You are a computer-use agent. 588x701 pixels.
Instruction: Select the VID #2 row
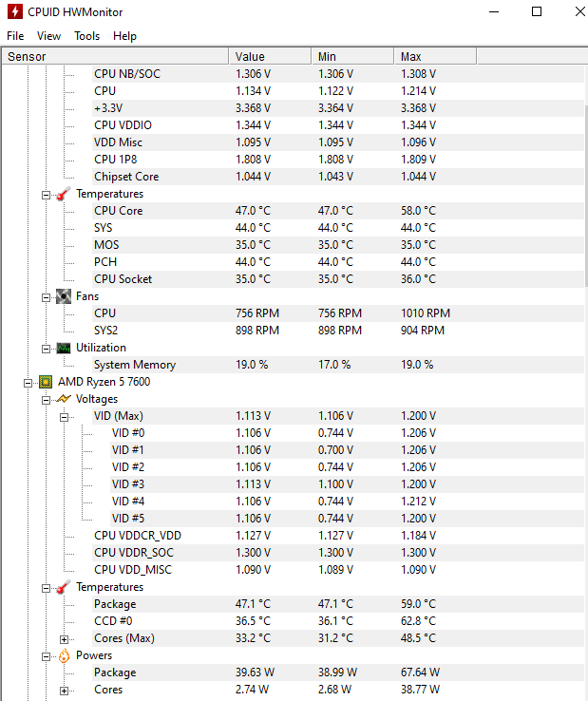click(x=347, y=467)
